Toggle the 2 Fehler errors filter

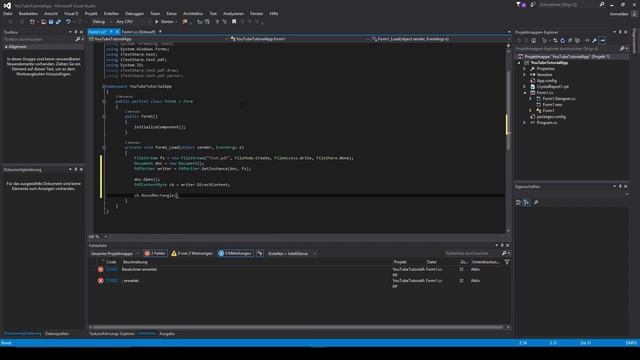pyautogui.click(x=155, y=253)
